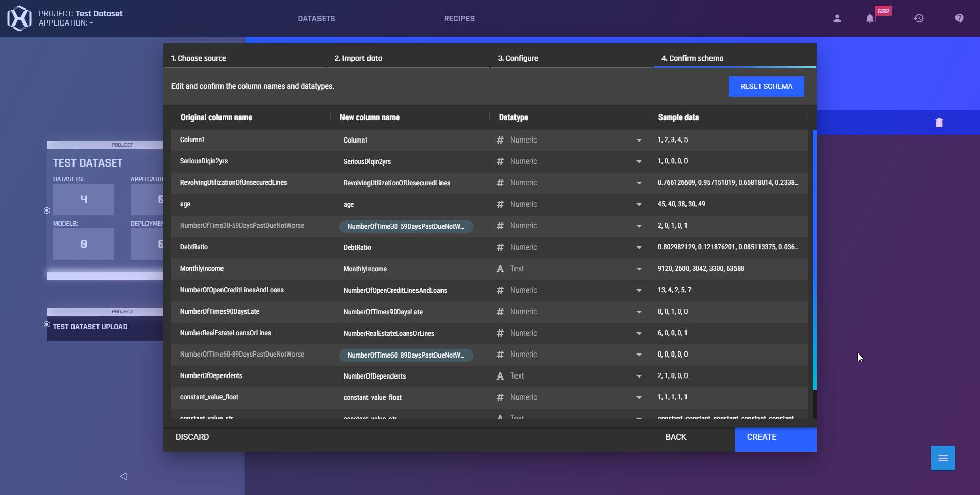Open datatype dropdown for constant_value_float
Image resolution: width=980 pixels, height=495 pixels.
coord(639,397)
